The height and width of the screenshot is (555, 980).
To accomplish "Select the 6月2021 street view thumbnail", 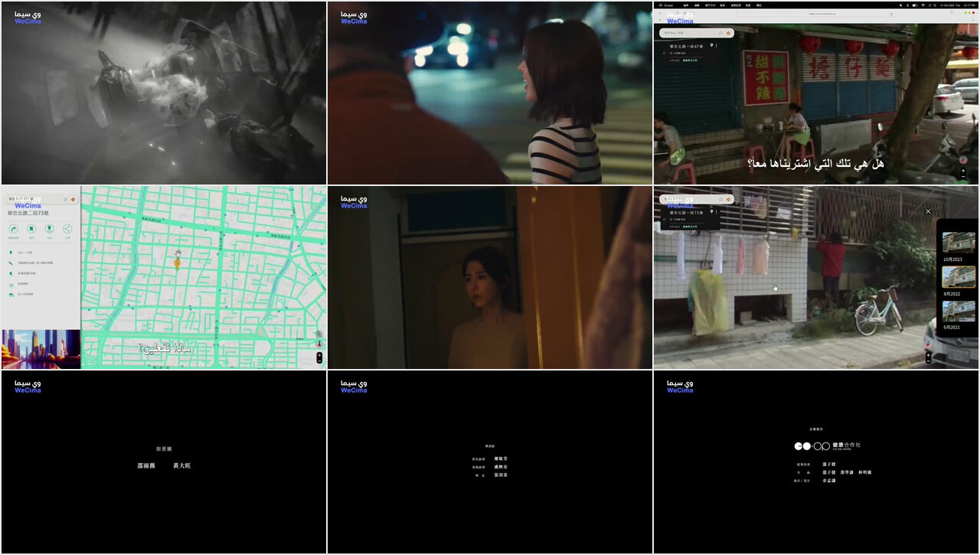I will (959, 311).
